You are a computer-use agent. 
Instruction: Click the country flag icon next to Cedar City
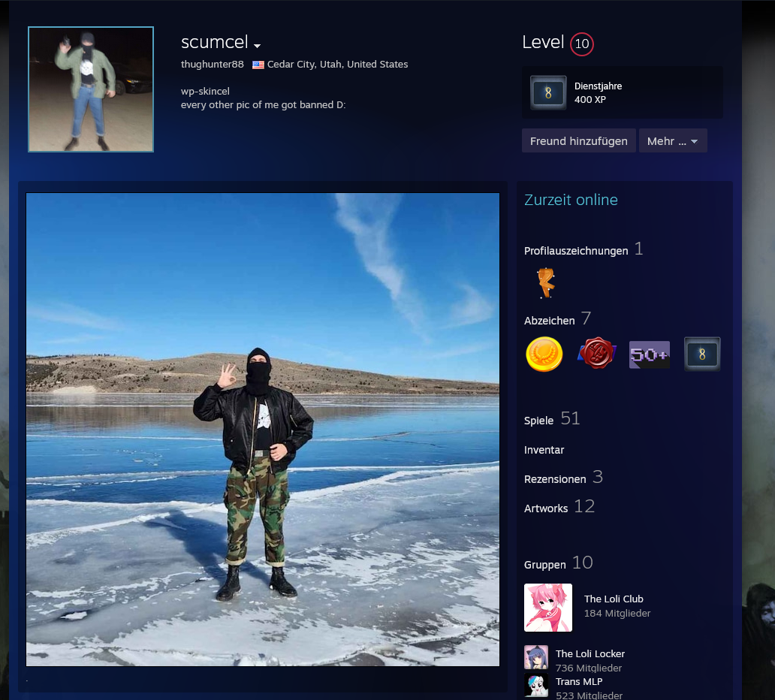click(x=258, y=65)
